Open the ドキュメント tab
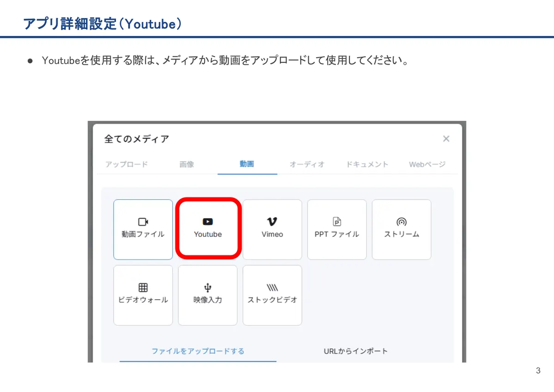 (x=367, y=164)
